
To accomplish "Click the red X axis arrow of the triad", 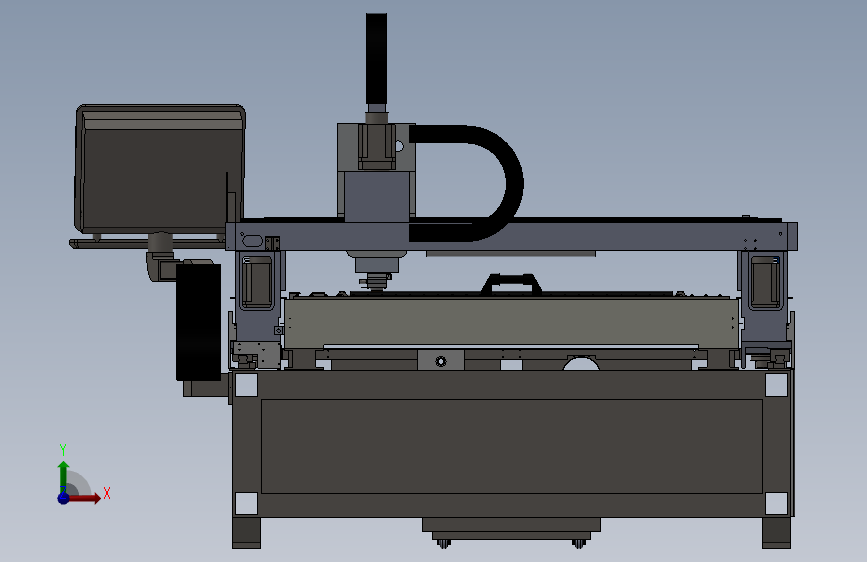I will (86, 498).
